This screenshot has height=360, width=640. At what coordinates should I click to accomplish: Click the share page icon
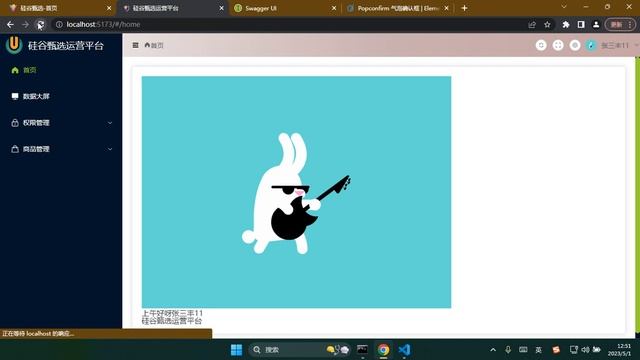(532, 24)
